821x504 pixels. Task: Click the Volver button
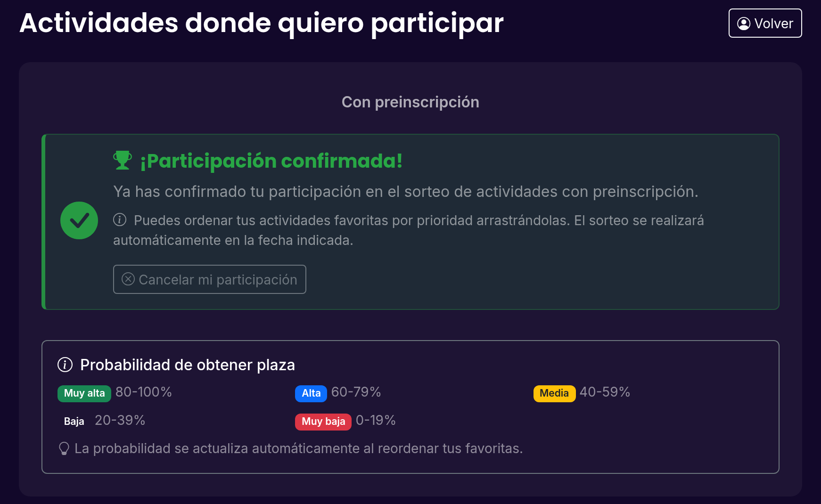(765, 23)
